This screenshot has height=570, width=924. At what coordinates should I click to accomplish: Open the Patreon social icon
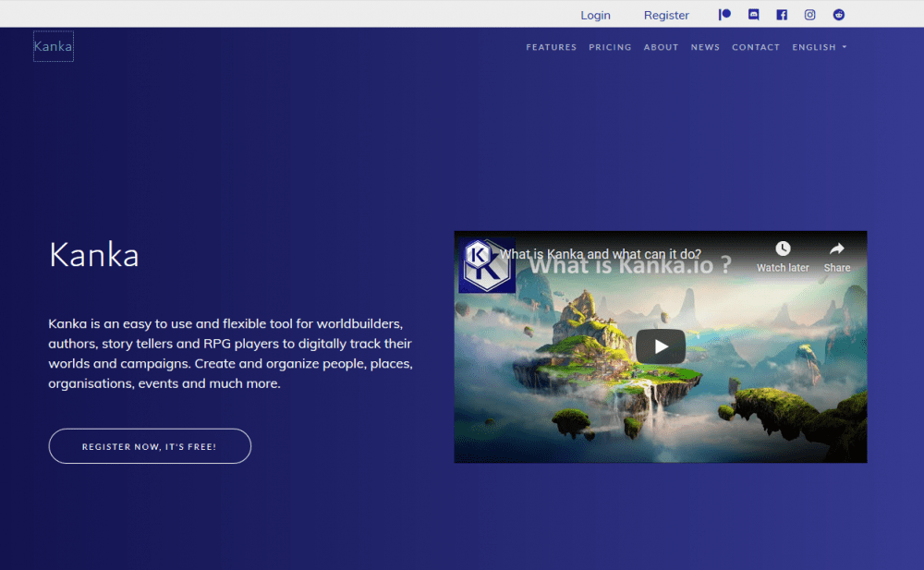pyautogui.click(x=725, y=15)
